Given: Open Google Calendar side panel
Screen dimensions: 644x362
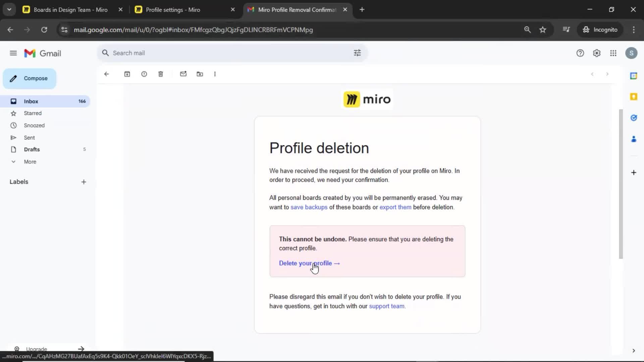Looking at the screenshot, I should [x=634, y=76].
